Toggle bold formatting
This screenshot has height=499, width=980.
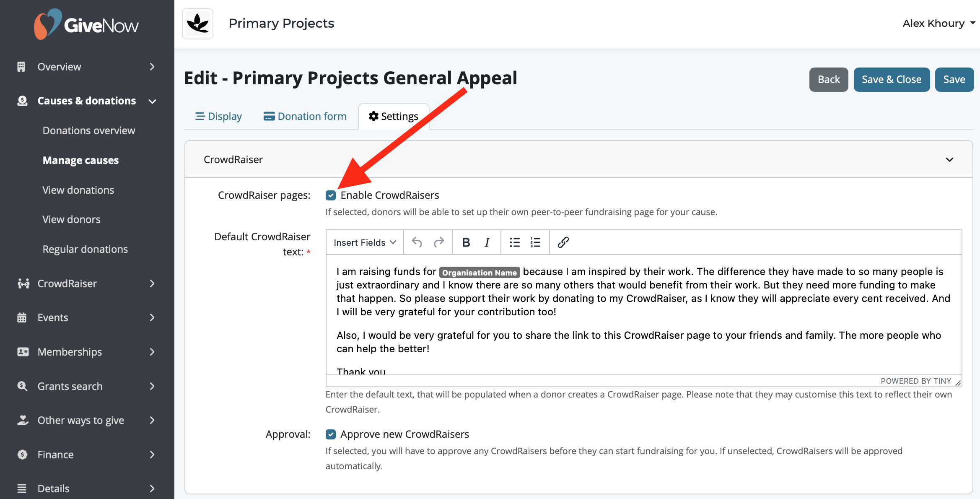466,242
